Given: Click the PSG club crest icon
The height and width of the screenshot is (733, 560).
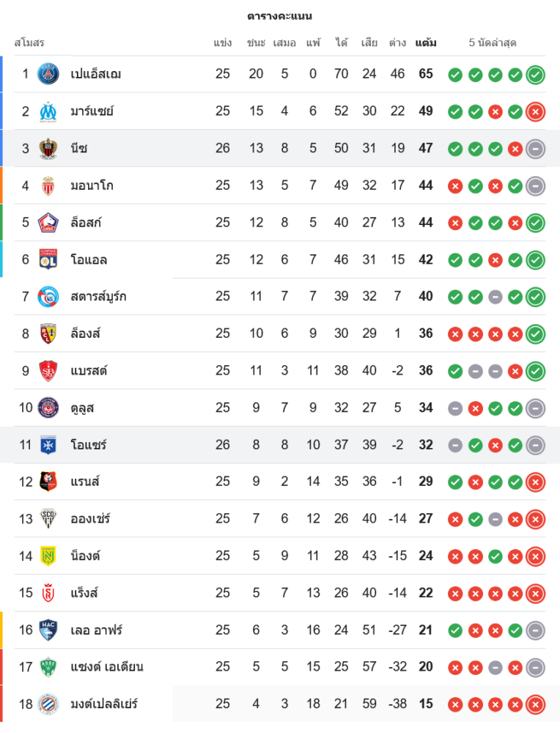Looking at the screenshot, I should click(48, 74).
